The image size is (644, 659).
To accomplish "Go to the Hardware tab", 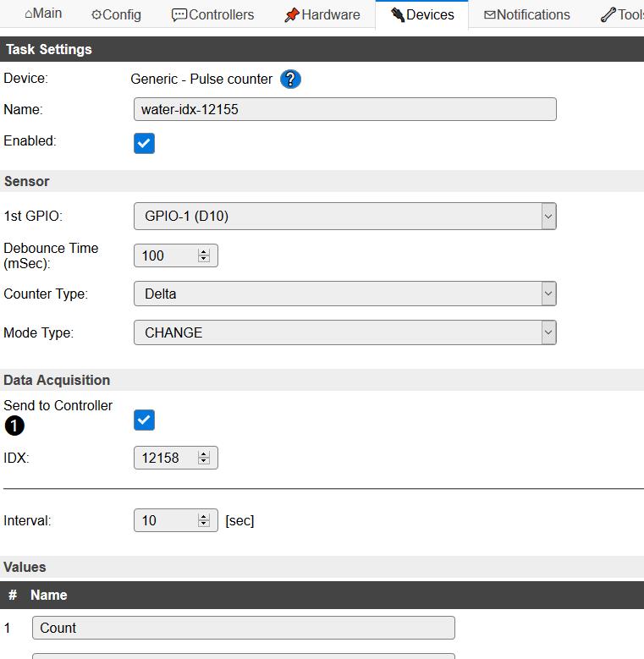I will [x=322, y=14].
